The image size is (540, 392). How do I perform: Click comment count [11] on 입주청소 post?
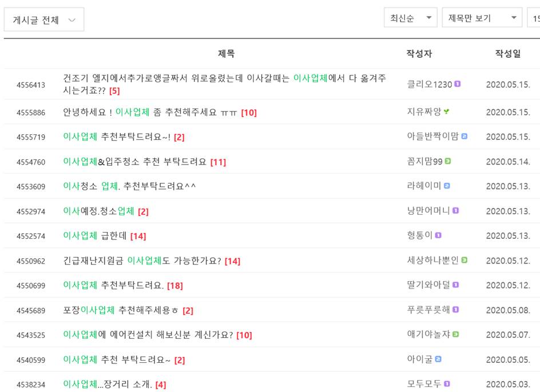[218, 162]
